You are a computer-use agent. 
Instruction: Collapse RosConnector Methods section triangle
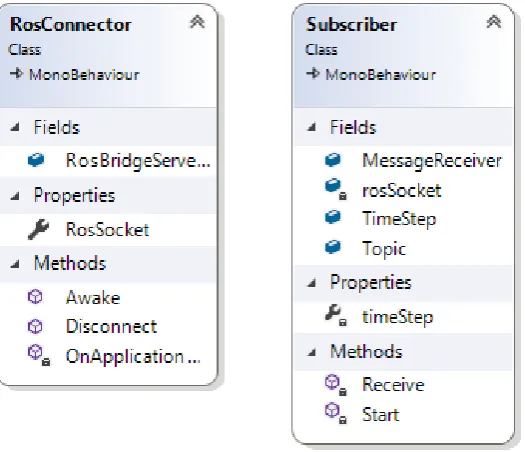pos(15,264)
